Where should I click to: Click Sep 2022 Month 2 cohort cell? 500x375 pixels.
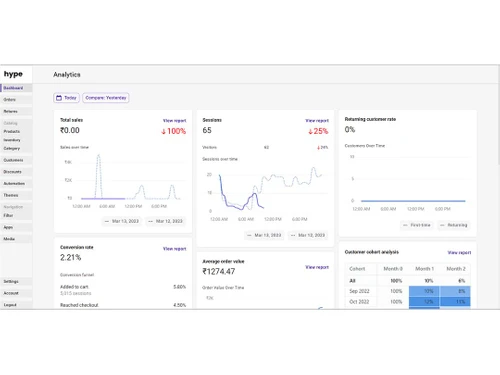[x=455, y=291]
